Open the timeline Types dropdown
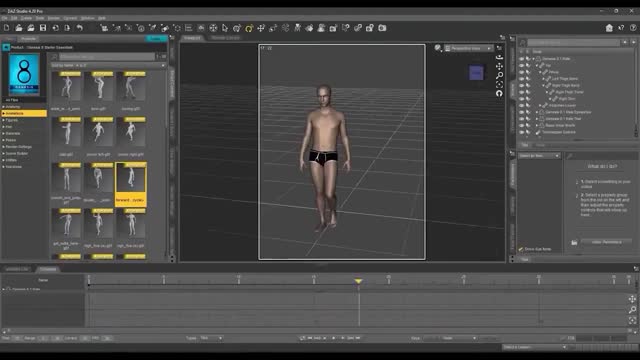The image size is (640, 360). point(211,338)
